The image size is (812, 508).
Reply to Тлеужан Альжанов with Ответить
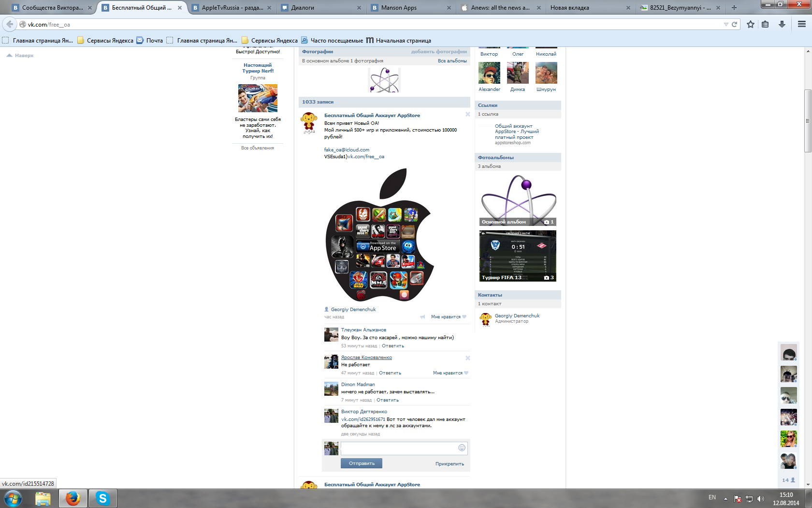(x=393, y=346)
